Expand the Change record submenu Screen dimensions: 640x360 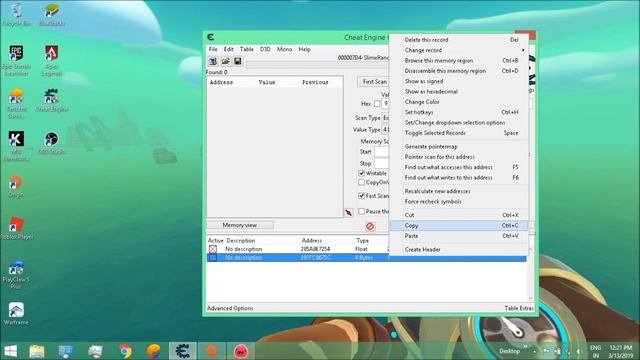point(459,50)
